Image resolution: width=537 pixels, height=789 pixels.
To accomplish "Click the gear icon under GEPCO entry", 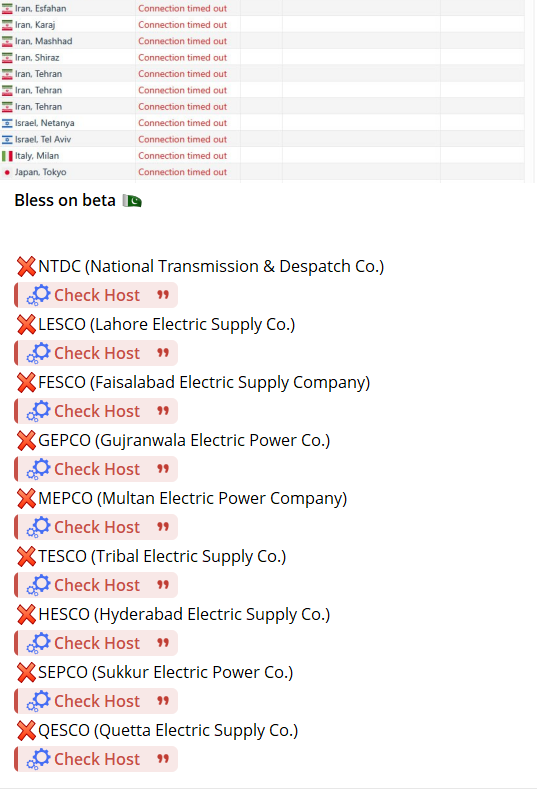I will click(x=39, y=468).
